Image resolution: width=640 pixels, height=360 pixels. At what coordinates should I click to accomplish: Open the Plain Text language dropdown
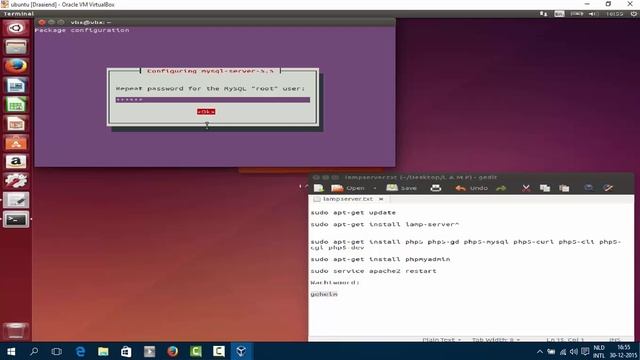pos(442,340)
